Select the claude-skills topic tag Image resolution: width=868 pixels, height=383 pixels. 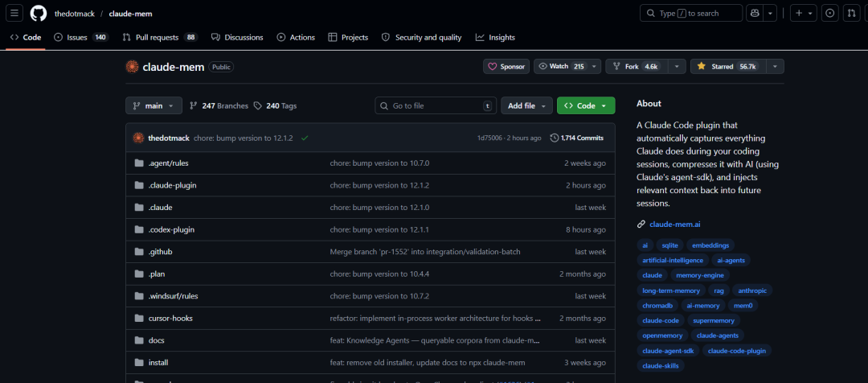pos(661,366)
